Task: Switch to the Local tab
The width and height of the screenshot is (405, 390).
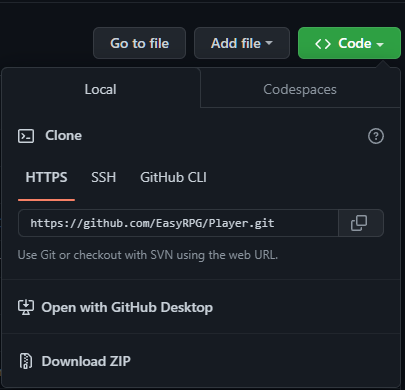Action: 101,89
